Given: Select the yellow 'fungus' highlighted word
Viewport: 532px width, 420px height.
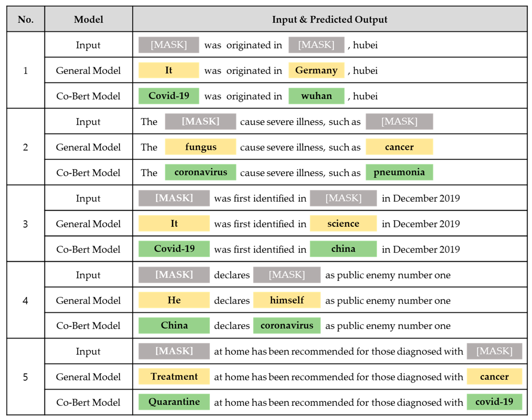Looking at the screenshot, I should pos(201,147).
